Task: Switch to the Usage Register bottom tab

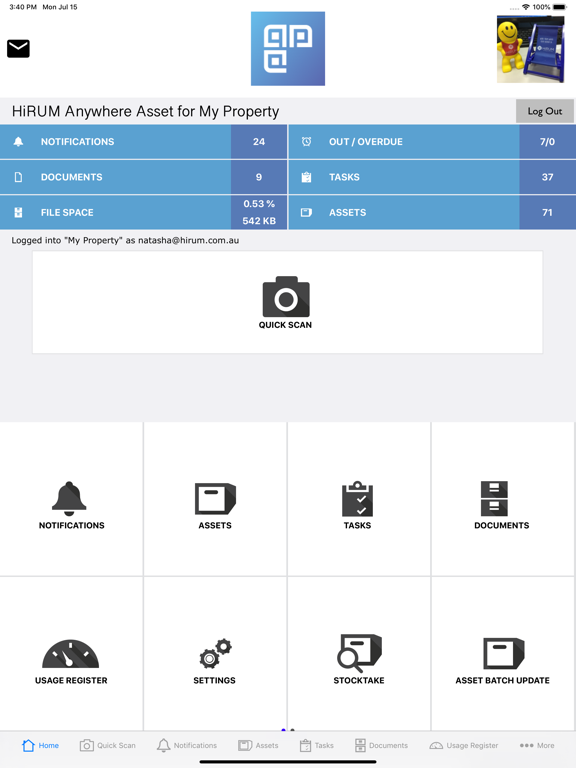Action: coord(464,745)
